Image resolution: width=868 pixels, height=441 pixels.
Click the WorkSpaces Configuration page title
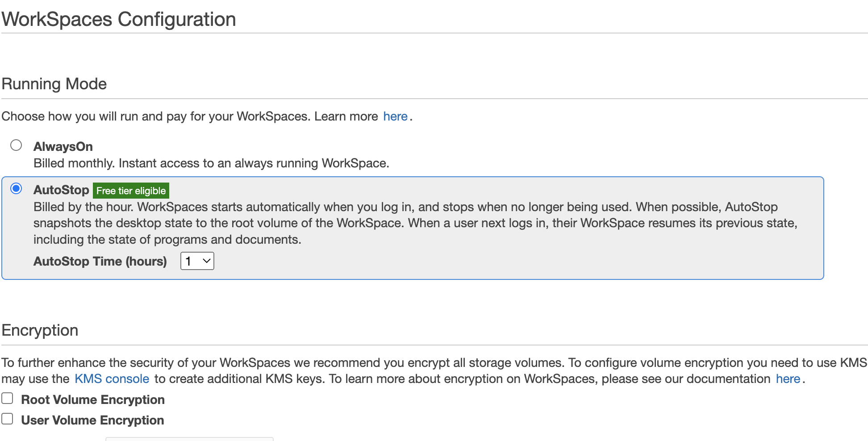click(x=119, y=19)
